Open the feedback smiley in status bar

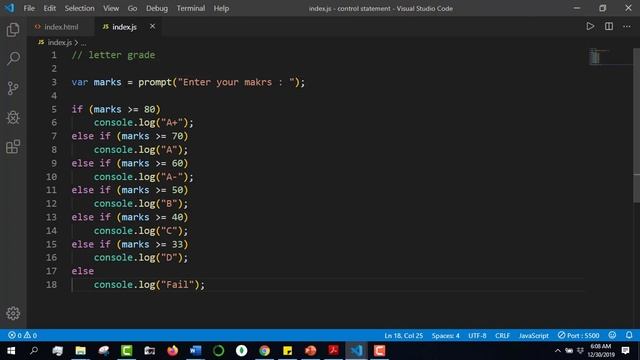[x=612, y=336]
